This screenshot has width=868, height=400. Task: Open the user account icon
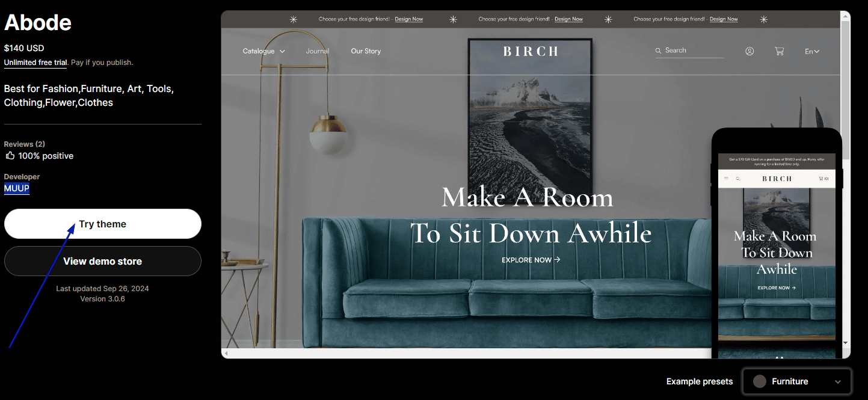[749, 51]
